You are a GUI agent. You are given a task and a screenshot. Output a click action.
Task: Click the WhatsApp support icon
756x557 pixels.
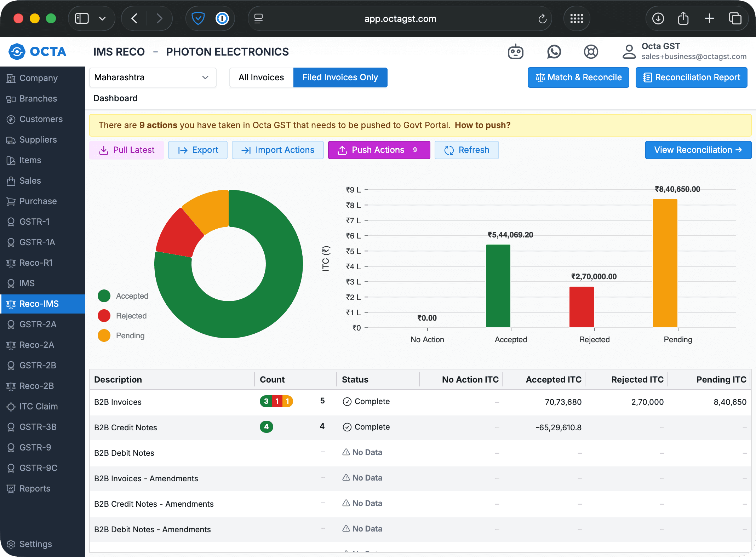tap(554, 52)
